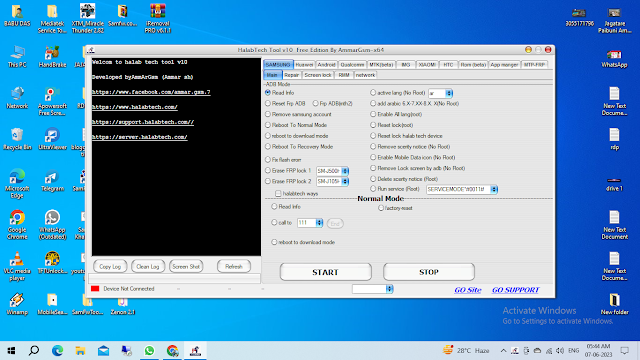Open the Repair sub-tab

pyautogui.click(x=291, y=75)
